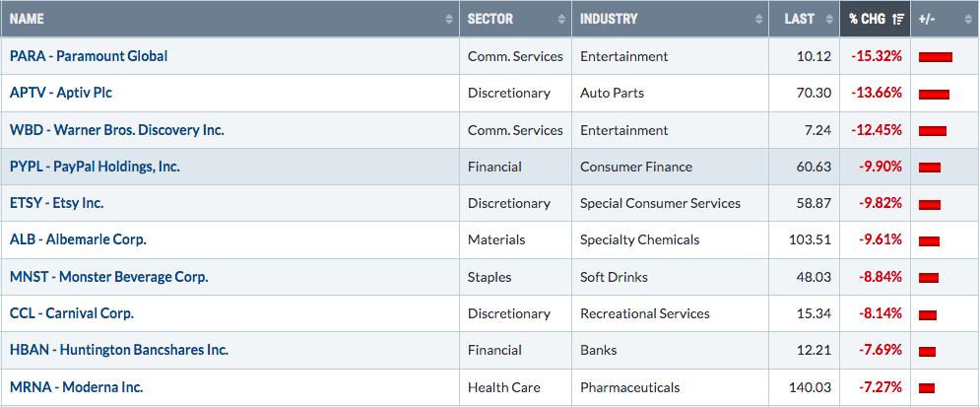Click the INDUSTRY column sort arrows
Image resolution: width=980 pixels, height=407 pixels.
tap(758, 20)
